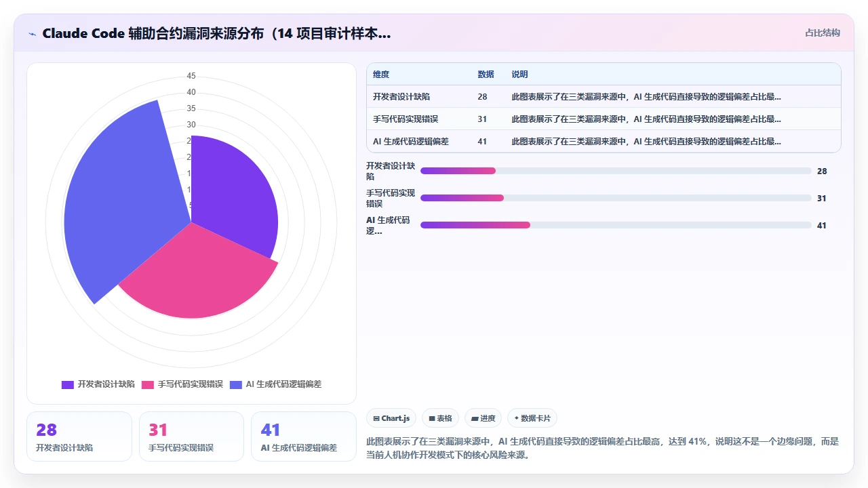Toggle the 手写代码实现错误 legend entry
This screenshot has height=488, width=868.
pyautogui.click(x=182, y=384)
